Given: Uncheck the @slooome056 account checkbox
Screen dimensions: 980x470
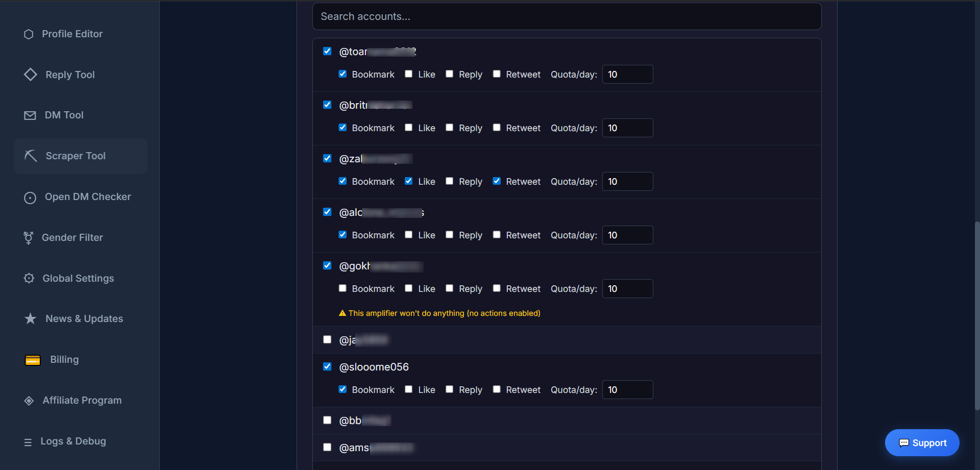Looking at the screenshot, I should click(327, 366).
